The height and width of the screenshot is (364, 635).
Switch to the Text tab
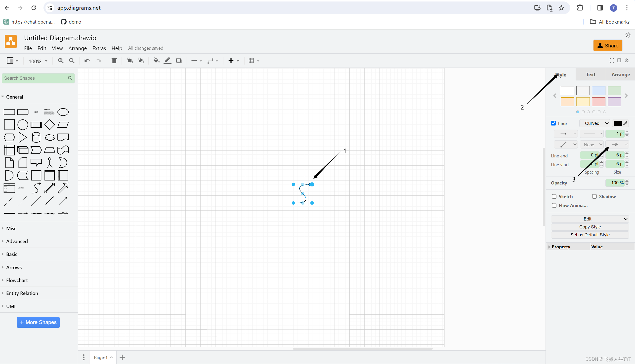coord(591,74)
